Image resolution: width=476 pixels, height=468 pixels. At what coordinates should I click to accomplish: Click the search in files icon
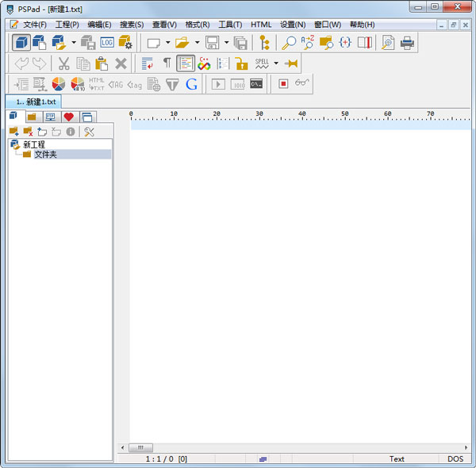(x=326, y=43)
